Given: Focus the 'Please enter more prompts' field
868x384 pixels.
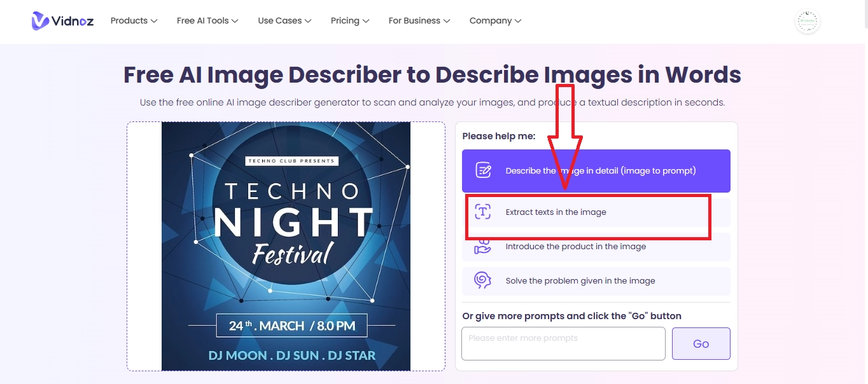Looking at the screenshot, I should click(x=563, y=344).
